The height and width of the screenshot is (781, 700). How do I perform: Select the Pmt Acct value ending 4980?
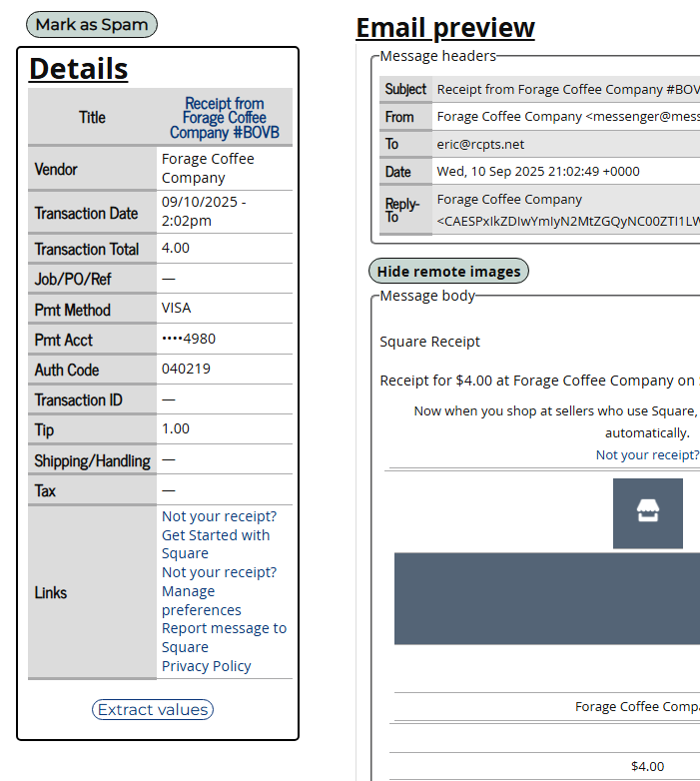(x=188, y=339)
